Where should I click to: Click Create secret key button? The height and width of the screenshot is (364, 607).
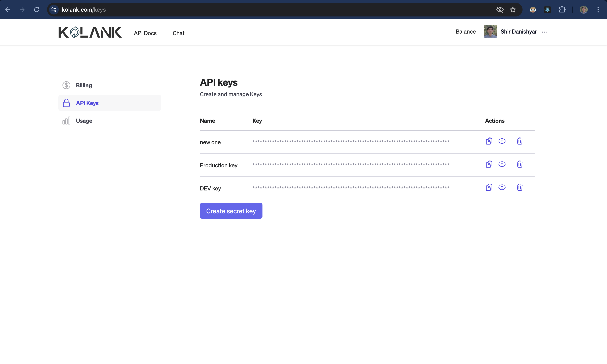[231, 211]
